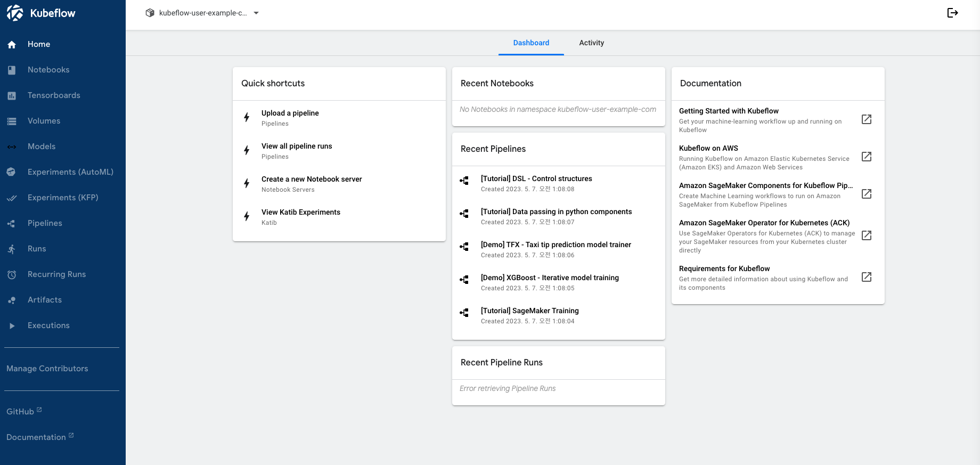Click pipeline icon beside TFX - Taxi tip prediction
This screenshot has height=465, width=980.
464,247
